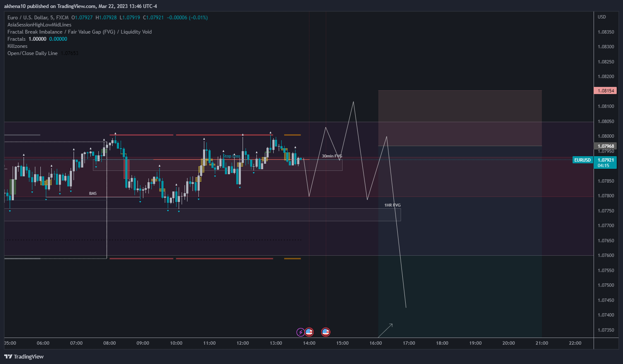Select the EURUSD symbol label on price axis
This screenshot has width=623, height=364.
click(583, 160)
